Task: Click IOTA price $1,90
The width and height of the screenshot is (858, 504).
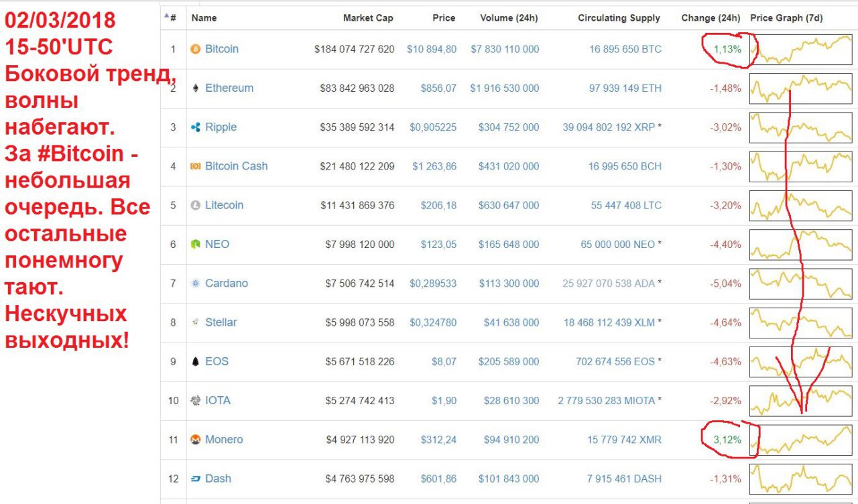Action: 444,401
